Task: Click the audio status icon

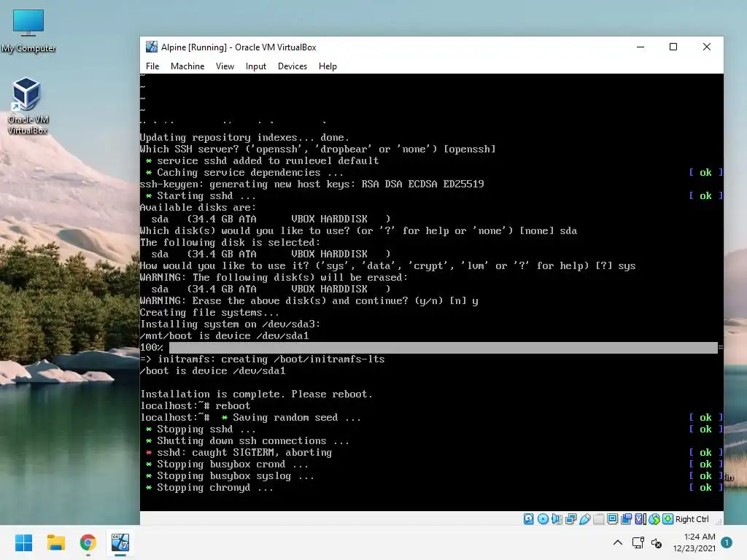Action: (557, 519)
